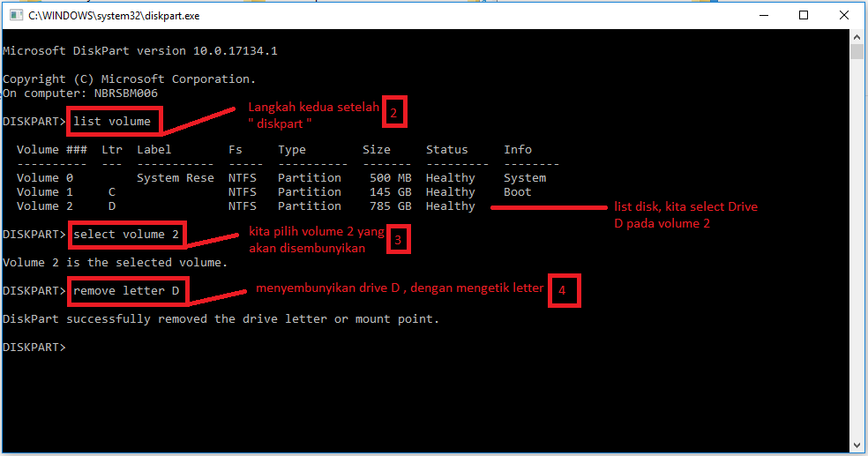Click 'Healthy' status in Volume 2 row

(x=451, y=206)
